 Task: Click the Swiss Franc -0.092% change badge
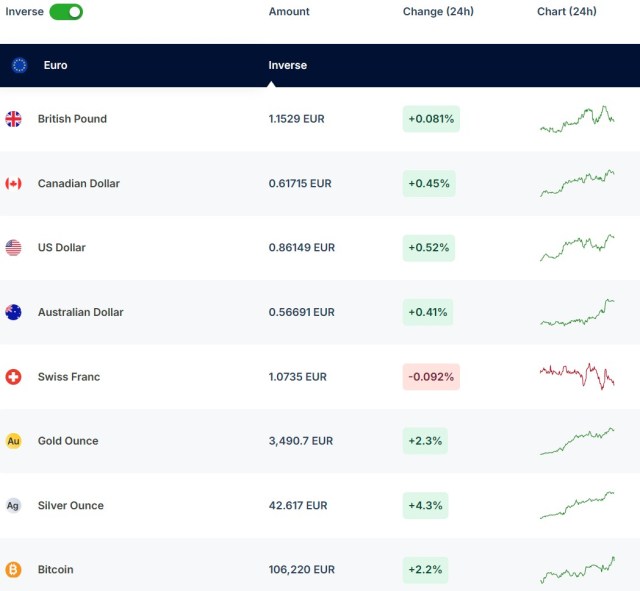pyautogui.click(x=431, y=377)
